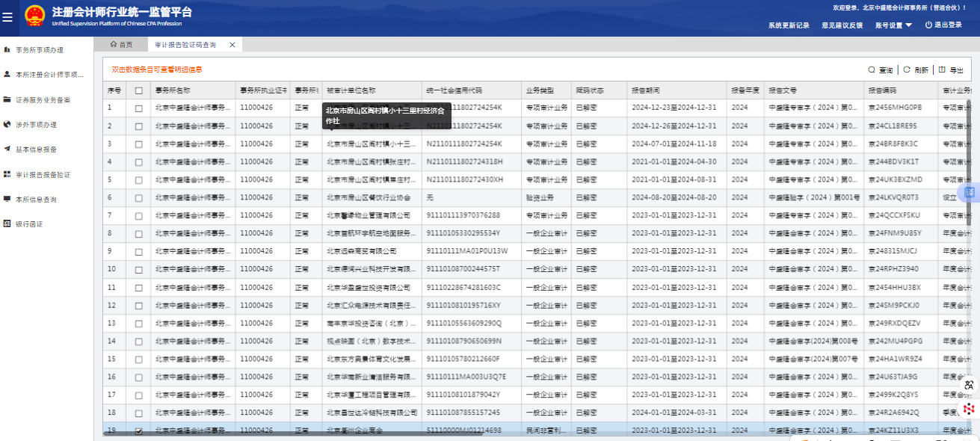This screenshot has width=980, height=441.
Task: Switch to the 首页 tab
Action: click(x=121, y=45)
